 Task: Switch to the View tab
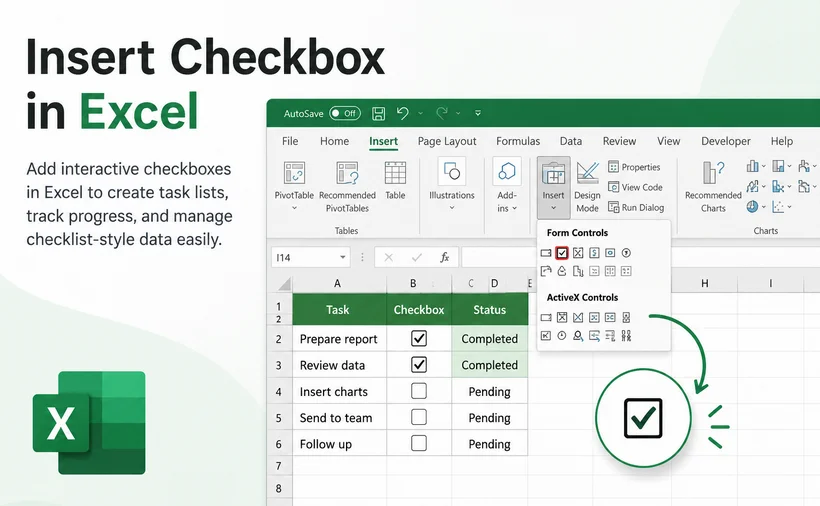pos(668,141)
